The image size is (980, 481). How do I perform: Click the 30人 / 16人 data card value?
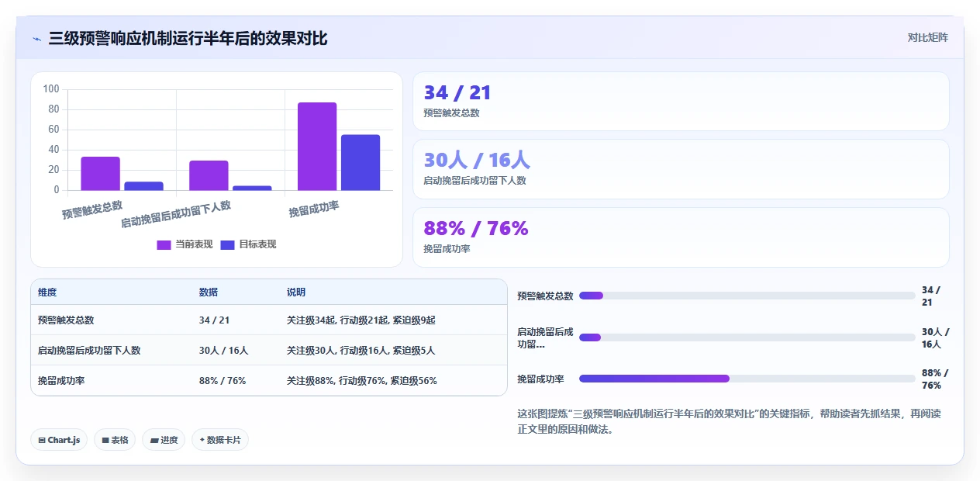point(477,161)
